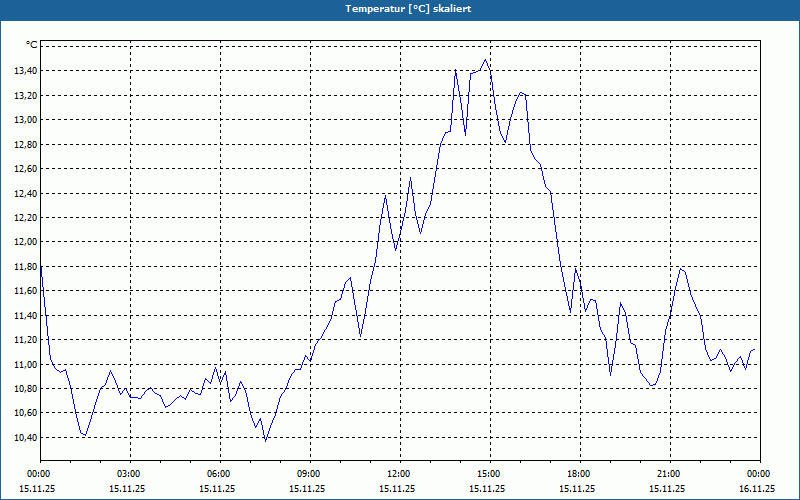Click the 03:00 time label
Screen dimensions: 800x500
(x=130, y=474)
